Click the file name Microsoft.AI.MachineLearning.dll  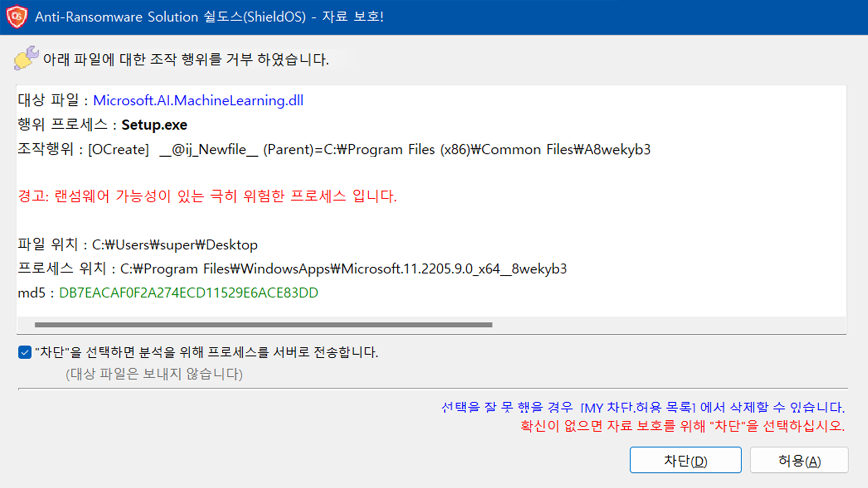[198, 100]
